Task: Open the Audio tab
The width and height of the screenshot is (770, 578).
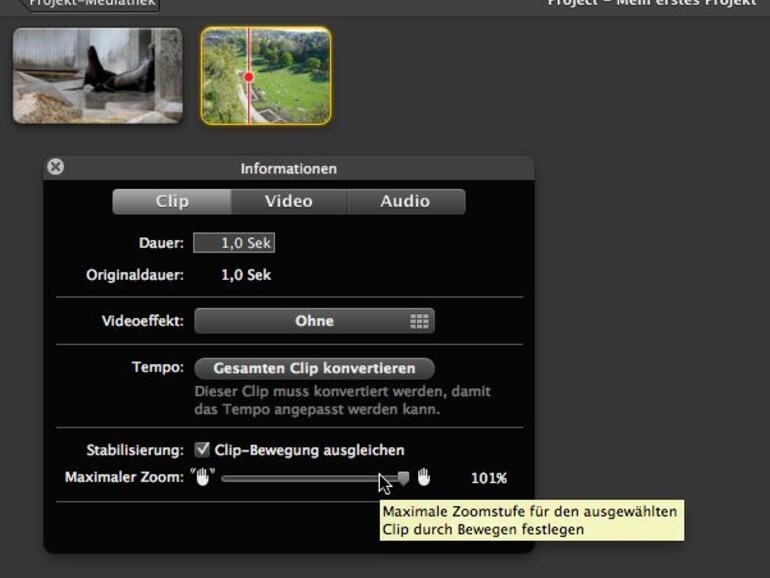Action: (x=406, y=201)
